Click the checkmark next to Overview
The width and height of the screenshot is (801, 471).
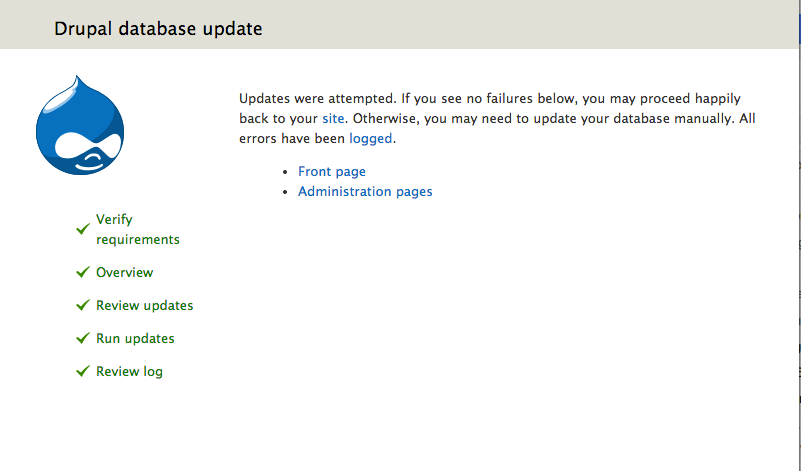click(x=83, y=272)
